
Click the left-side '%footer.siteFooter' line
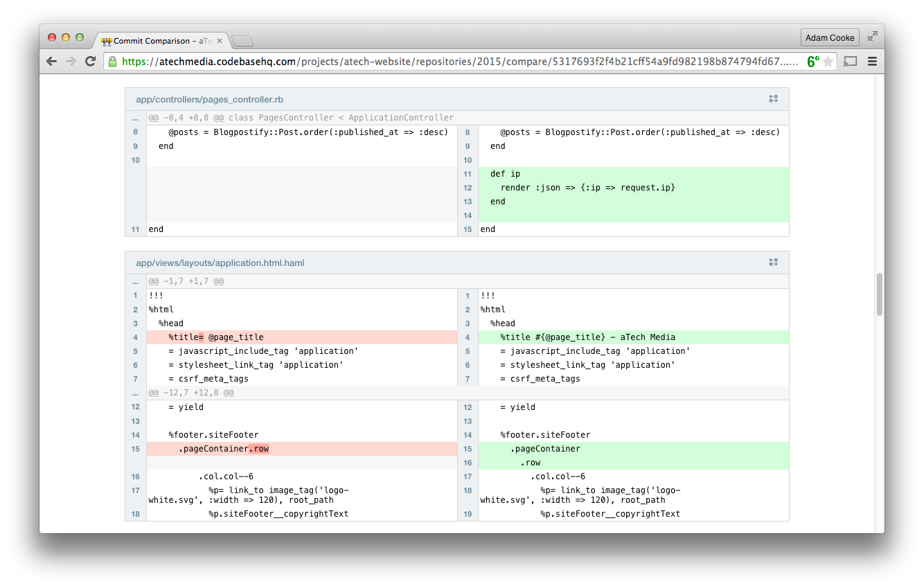(x=301, y=435)
